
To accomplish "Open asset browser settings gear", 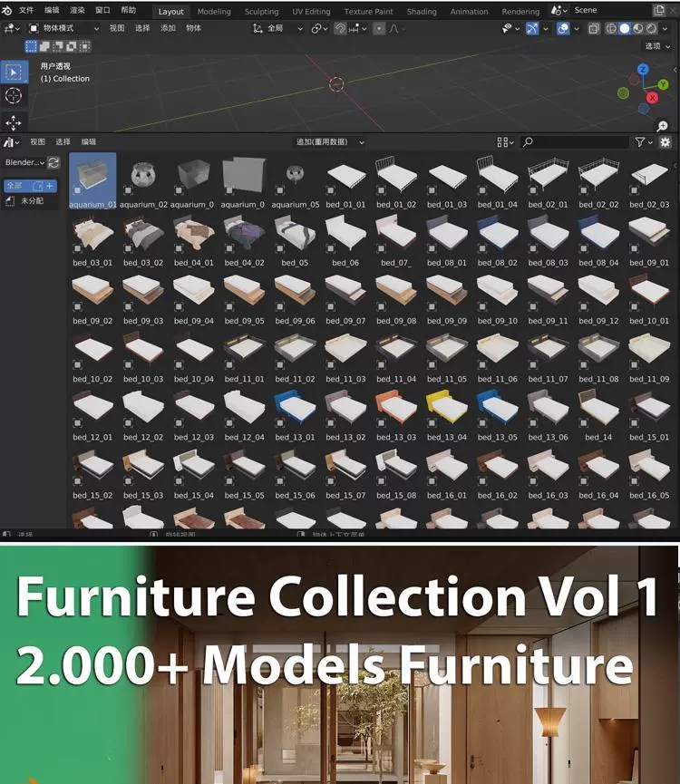I will pos(665,142).
